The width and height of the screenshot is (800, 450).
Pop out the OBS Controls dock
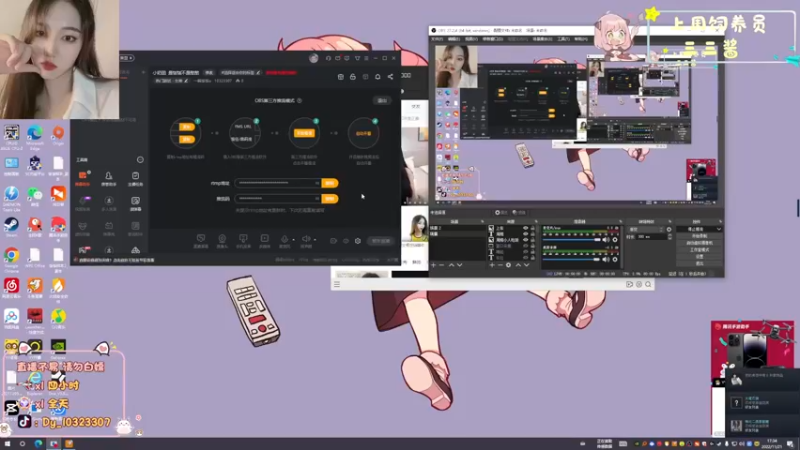pyautogui.click(x=720, y=222)
